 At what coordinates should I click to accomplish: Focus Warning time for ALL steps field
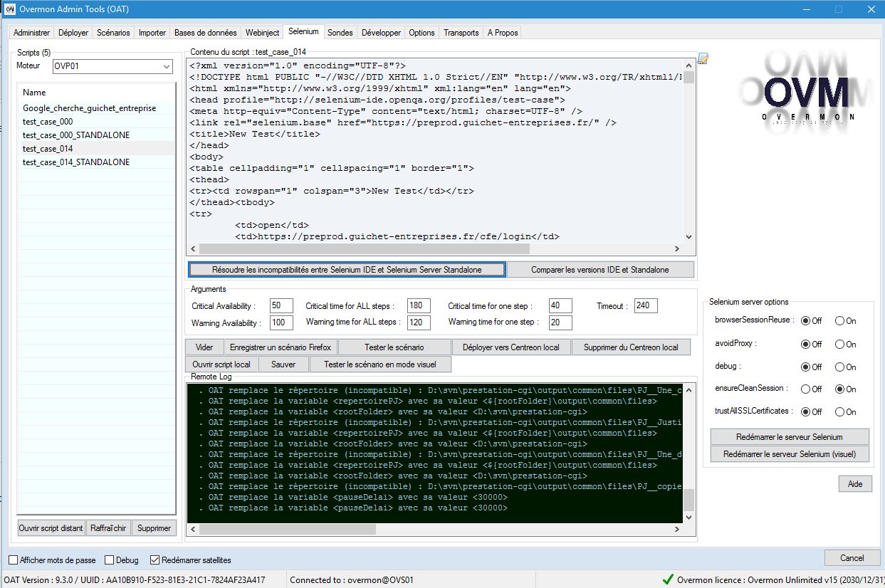pos(419,322)
